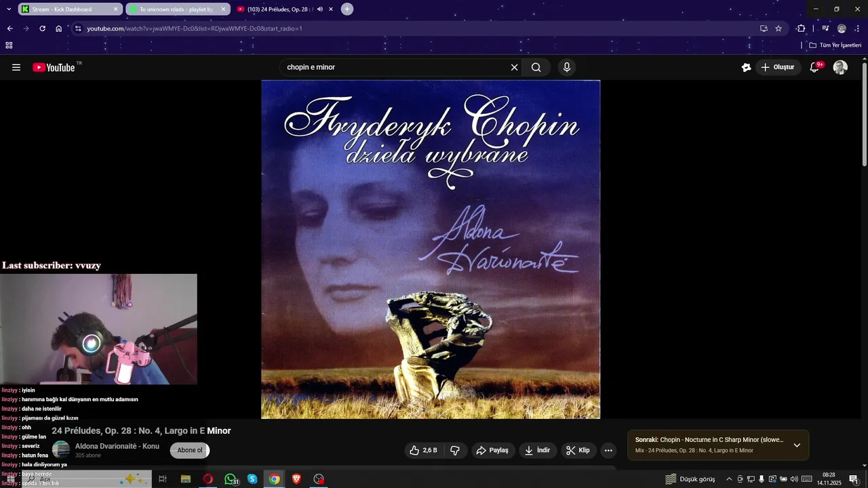Screen dimensions: 868x488
Task: Open the channel avatar thumbnail
Action: click(x=61, y=449)
